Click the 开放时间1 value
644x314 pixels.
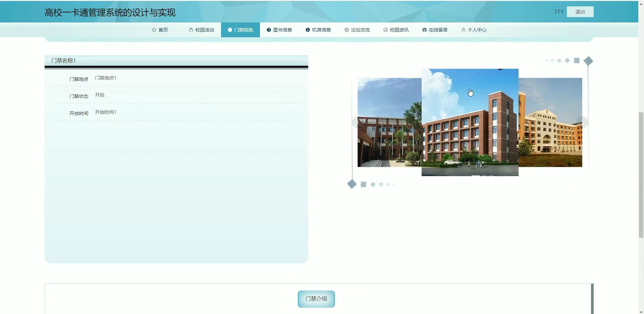[105, 112]
